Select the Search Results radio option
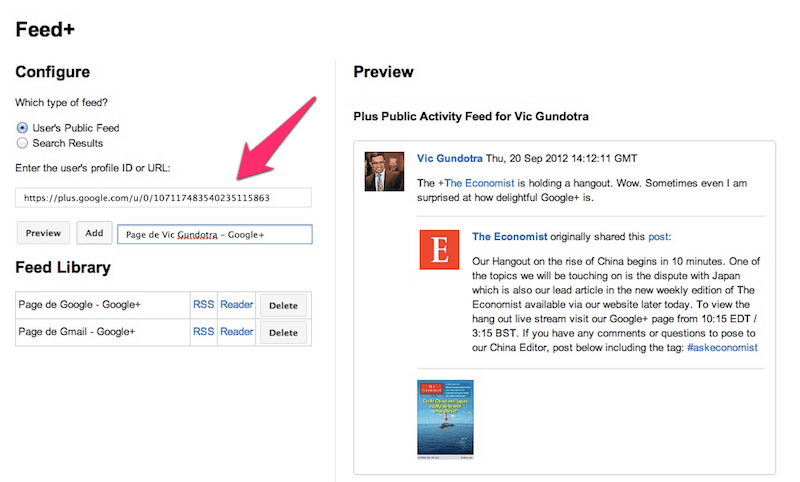800x482 pixels. coord(22,143)
